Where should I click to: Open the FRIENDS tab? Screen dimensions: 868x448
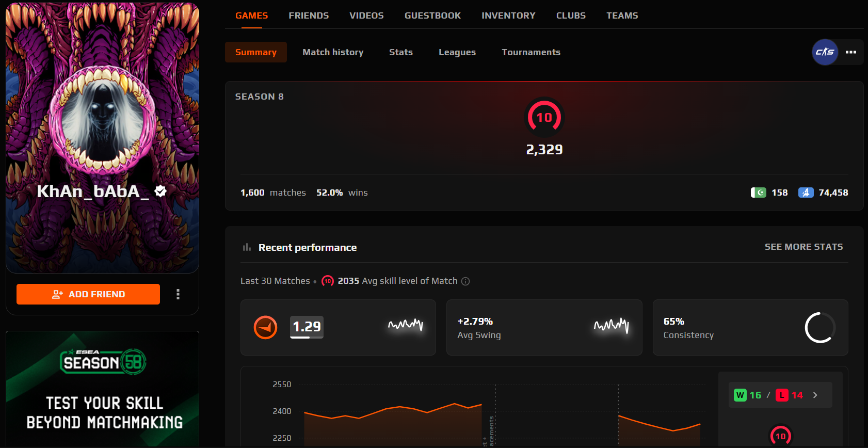(x=309, y=15)
